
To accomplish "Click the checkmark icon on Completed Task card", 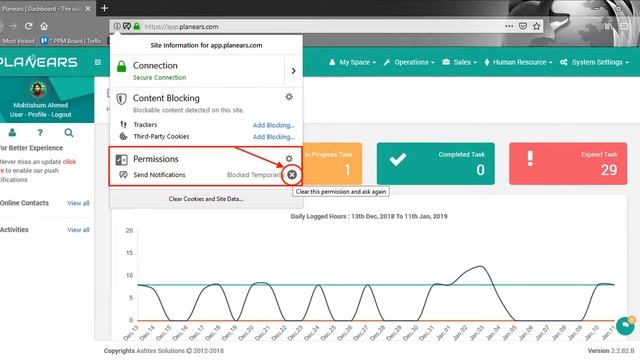I will [x=398, y=159].
